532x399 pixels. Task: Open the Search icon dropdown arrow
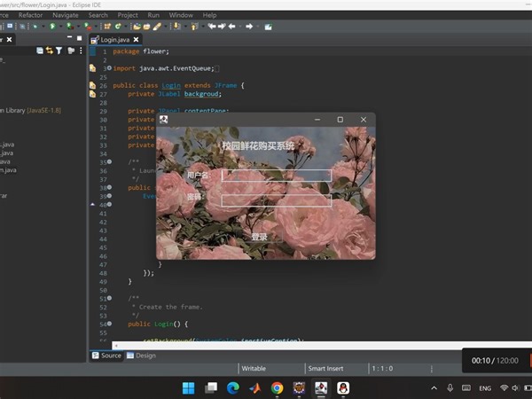pyautogui.click(x=165, y=27)
